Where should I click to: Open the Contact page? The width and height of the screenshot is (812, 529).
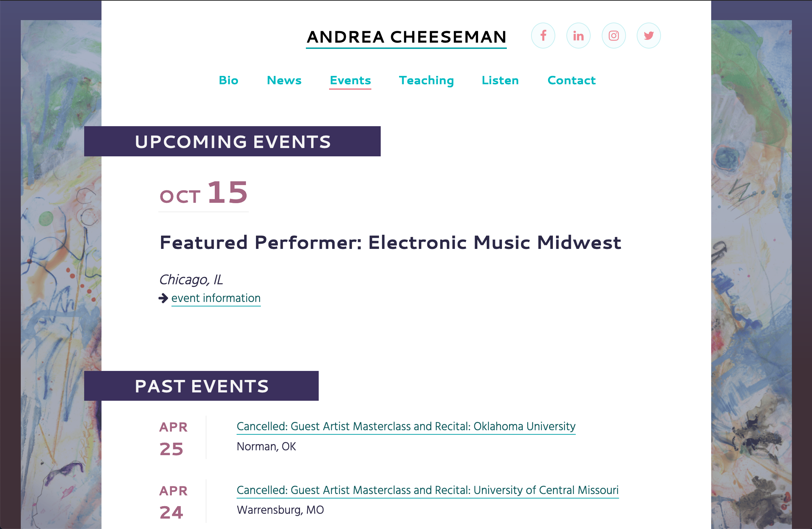point(572,80)
